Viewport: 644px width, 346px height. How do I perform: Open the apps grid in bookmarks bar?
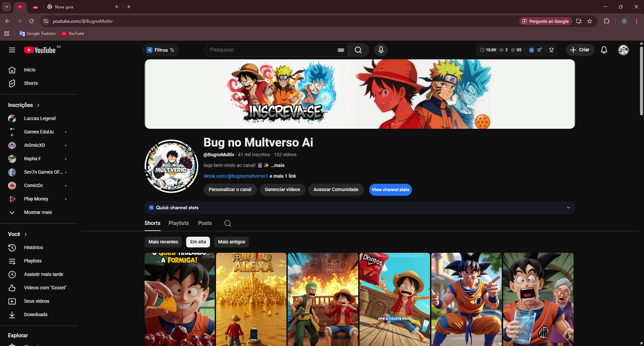click(6, 33)
